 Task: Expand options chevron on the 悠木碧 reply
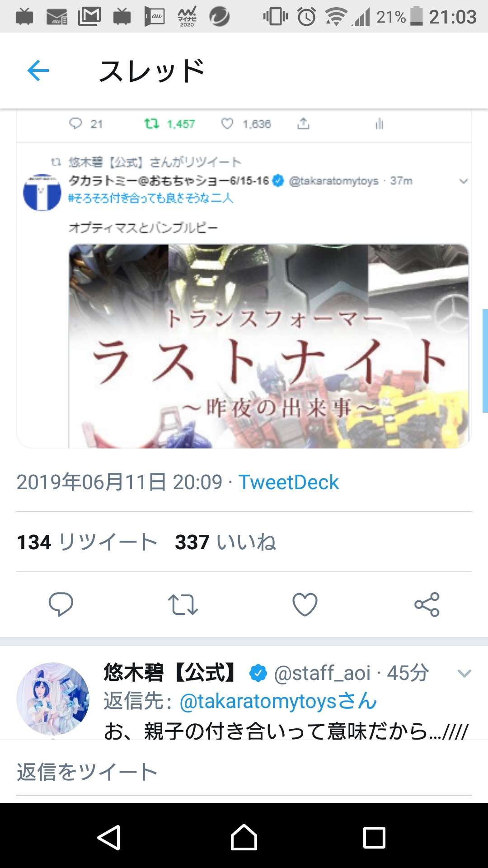point(464,674)
